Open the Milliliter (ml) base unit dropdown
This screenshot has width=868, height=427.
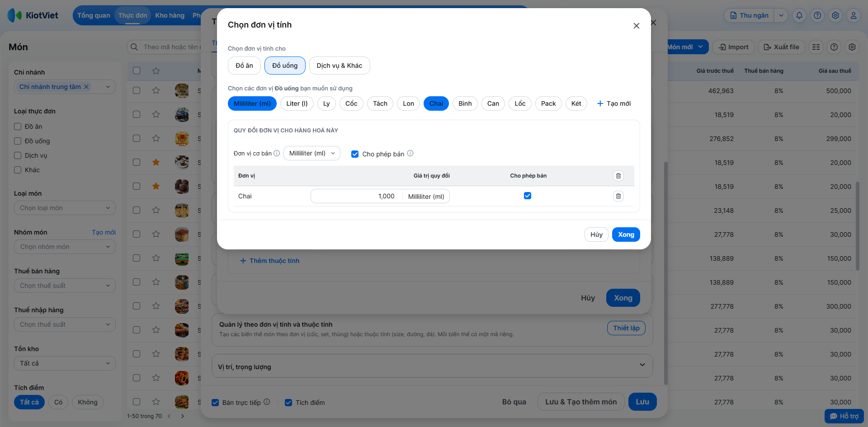pos(311,153)
